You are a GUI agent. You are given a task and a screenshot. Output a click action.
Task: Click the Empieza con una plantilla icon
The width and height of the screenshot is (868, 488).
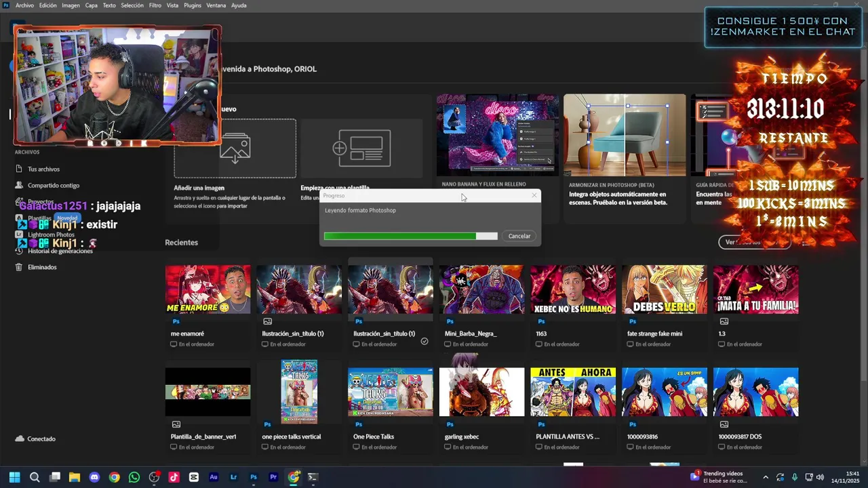(361, 148)
